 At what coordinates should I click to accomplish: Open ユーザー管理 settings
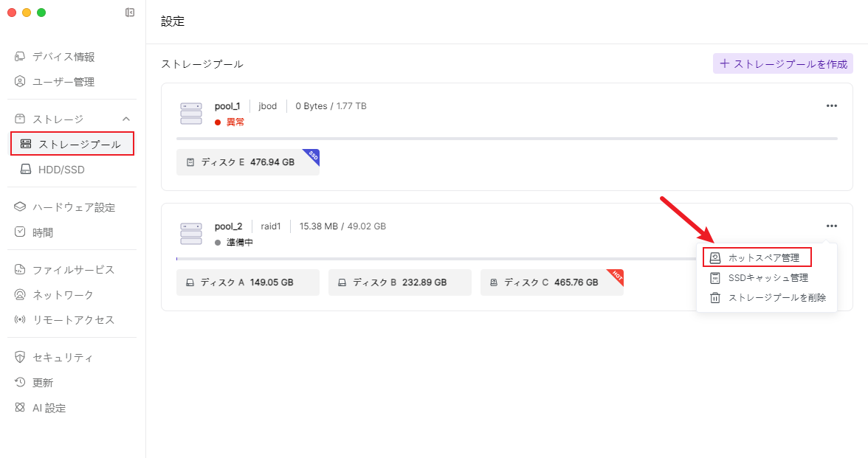[63, 82]
